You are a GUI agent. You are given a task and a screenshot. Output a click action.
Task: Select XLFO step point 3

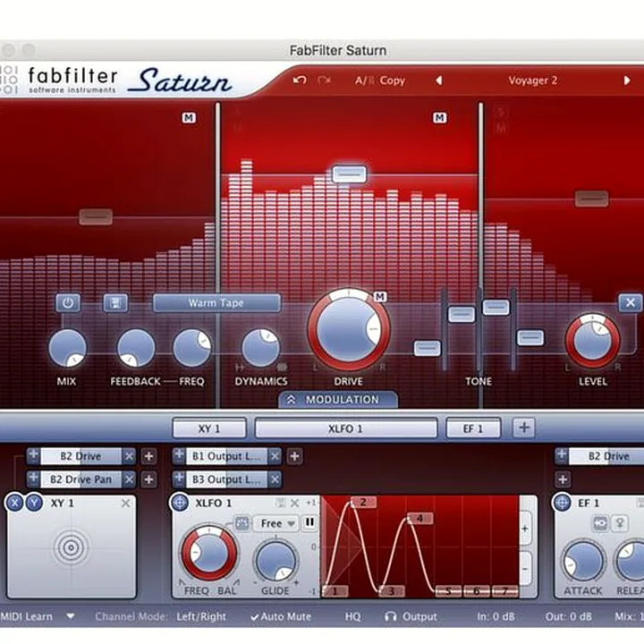pyautogui.click(x=392, y=591)
